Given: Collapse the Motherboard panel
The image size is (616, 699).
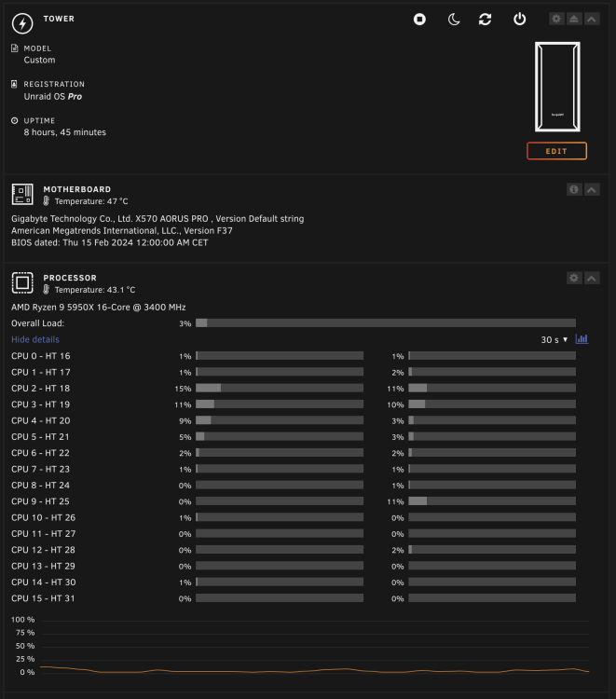Looking at the screenshot, I should 592,189.
